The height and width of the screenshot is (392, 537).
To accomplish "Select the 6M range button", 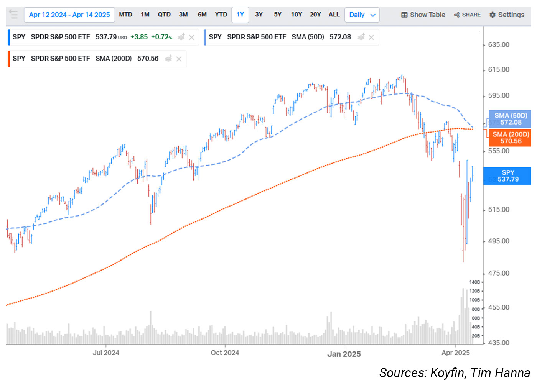I will click(202, 15).
